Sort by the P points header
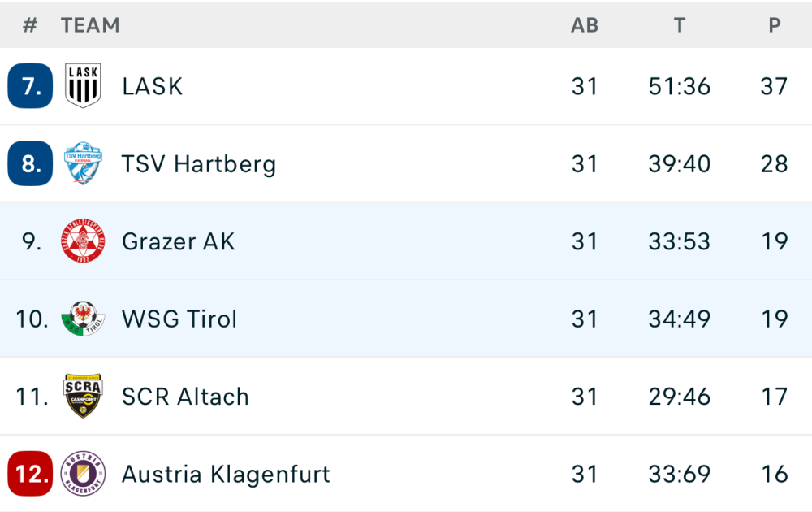The image size is (812, 512). [775, 25]
